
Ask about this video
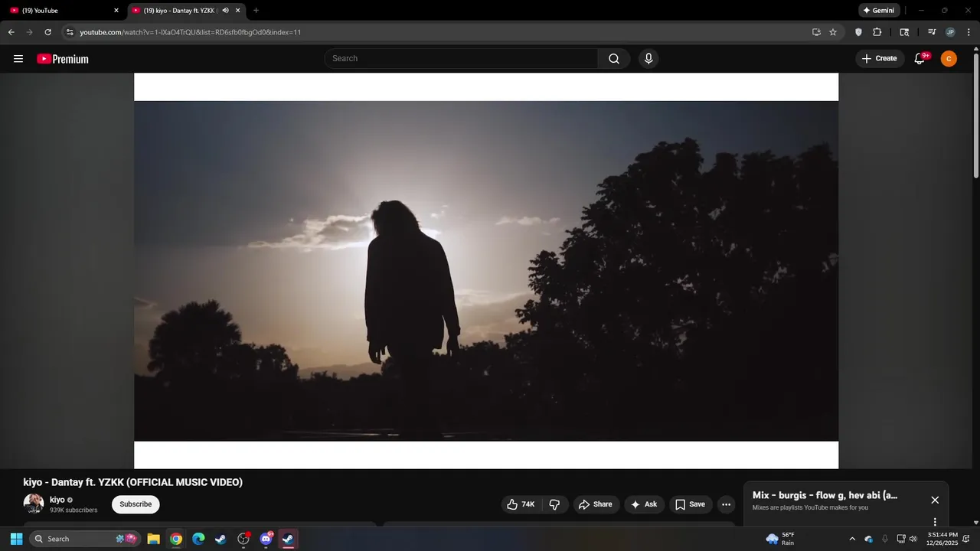pos(644,504)
